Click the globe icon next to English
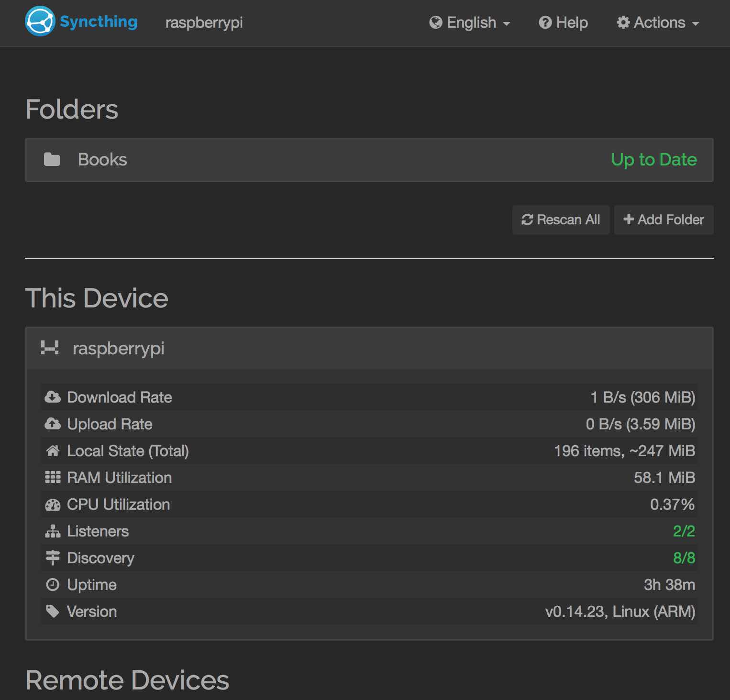This screenshot has width=730, height=700. (x=435, y=22)
